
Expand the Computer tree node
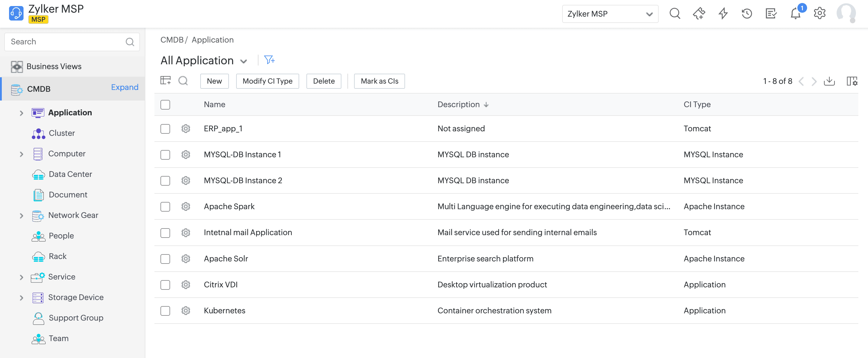[21, 154]
